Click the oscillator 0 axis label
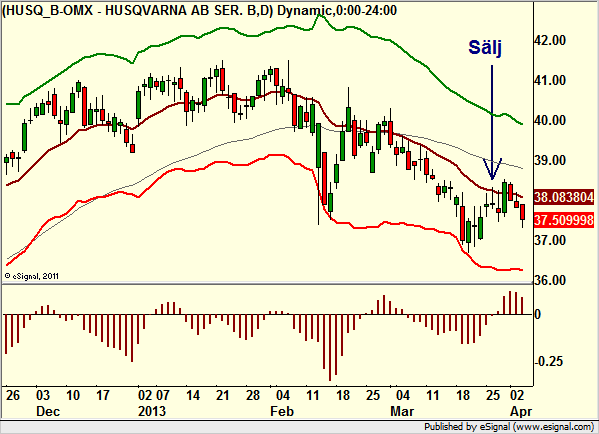Image resolution: width=599 pixels, height=434 pixels. coord(537,314)
